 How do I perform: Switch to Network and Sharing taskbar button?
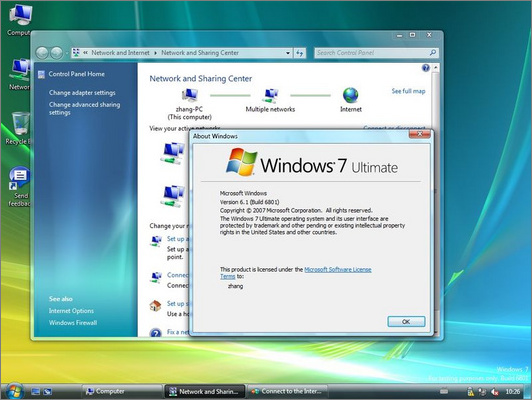pos(205,391)
